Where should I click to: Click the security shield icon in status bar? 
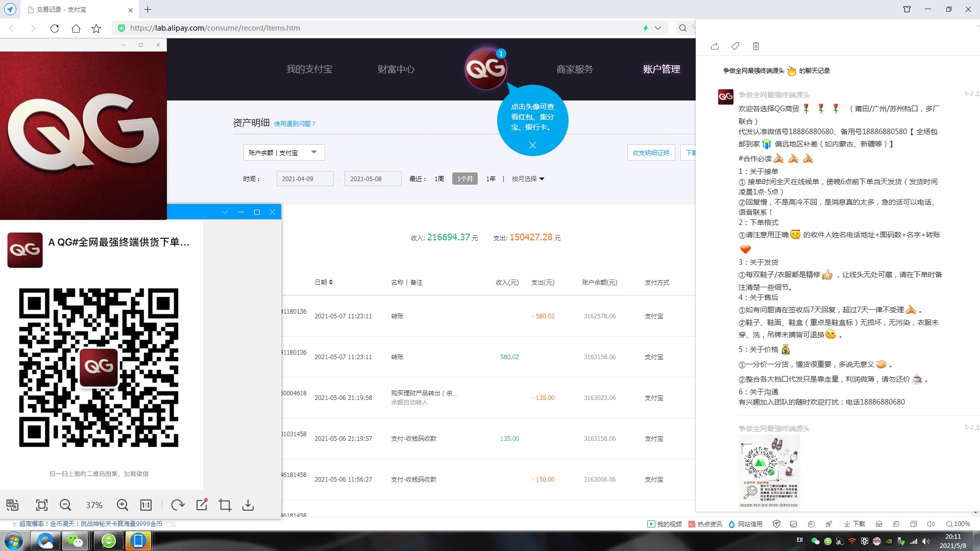click(x=777, y=524)
